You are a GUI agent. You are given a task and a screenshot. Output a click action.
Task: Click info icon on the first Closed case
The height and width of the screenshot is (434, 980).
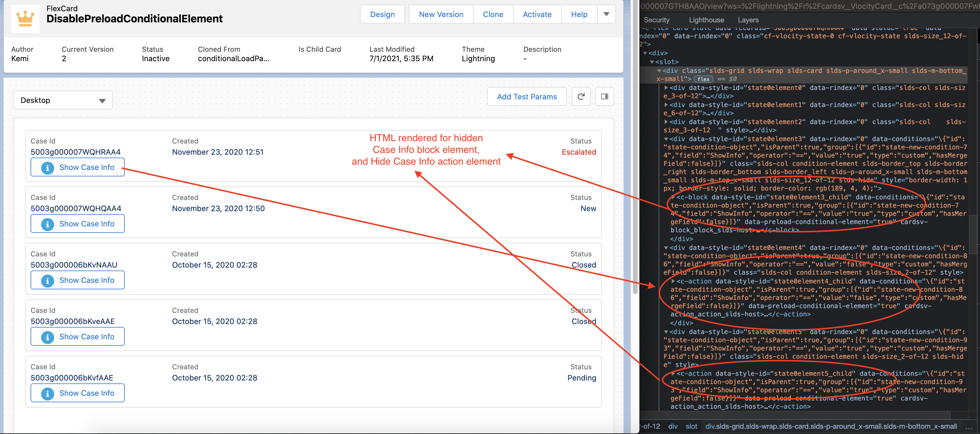tap(47, 280)
